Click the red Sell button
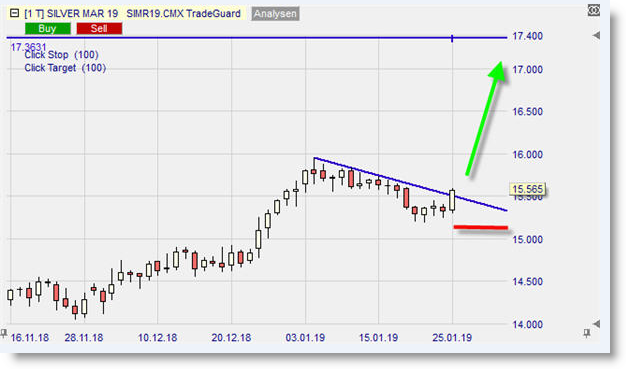Viewport: 626px width, 369px height. (x=99, y=29)
